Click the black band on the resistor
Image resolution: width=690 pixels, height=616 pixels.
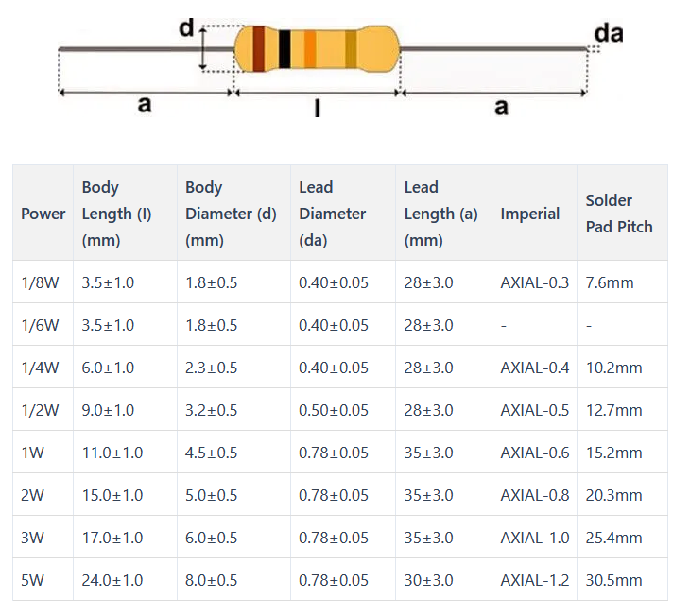tap(285, 49)
